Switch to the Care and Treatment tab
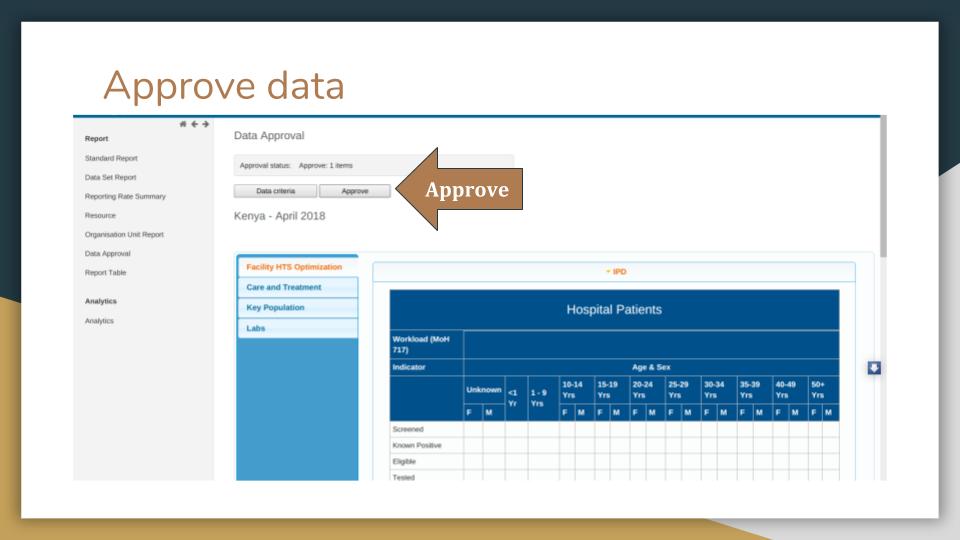The height and width of the screenshot is (540, 960). click(x=298, y=287)
